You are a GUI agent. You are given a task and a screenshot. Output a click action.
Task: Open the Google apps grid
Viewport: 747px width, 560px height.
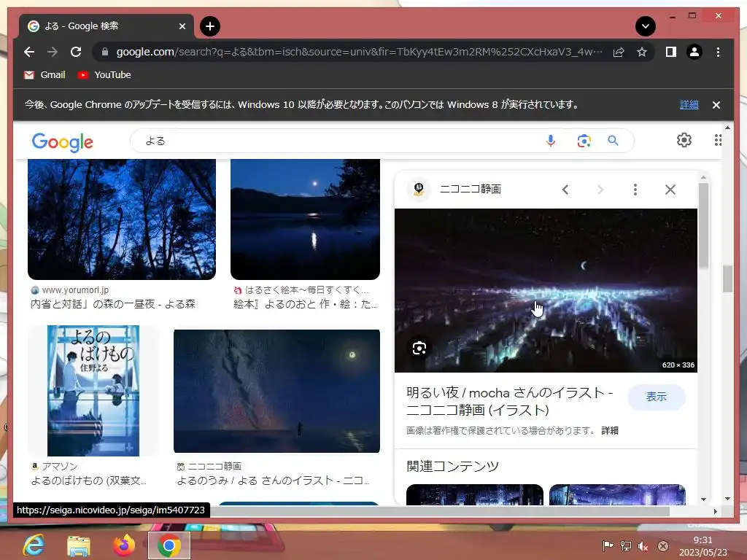[x=718, y=140]
